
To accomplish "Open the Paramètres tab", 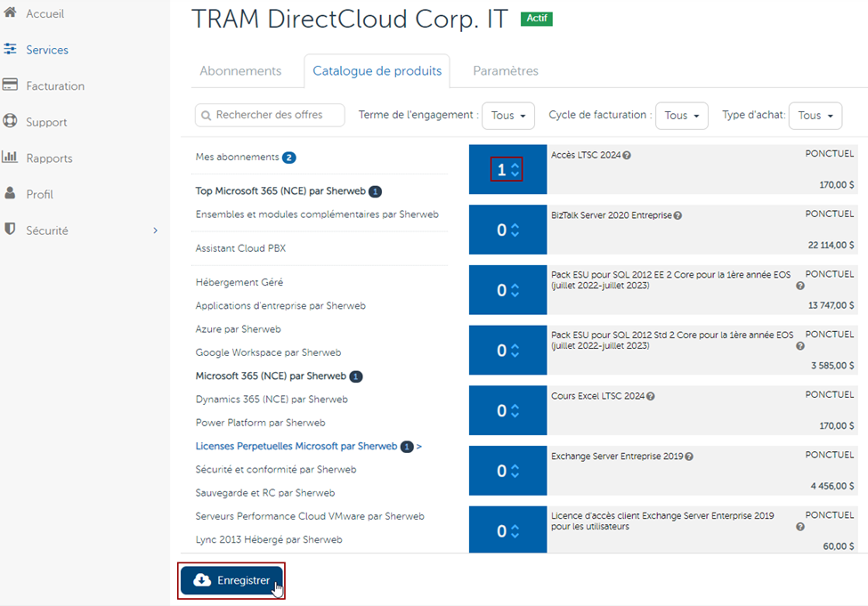I will coord(506,71).
